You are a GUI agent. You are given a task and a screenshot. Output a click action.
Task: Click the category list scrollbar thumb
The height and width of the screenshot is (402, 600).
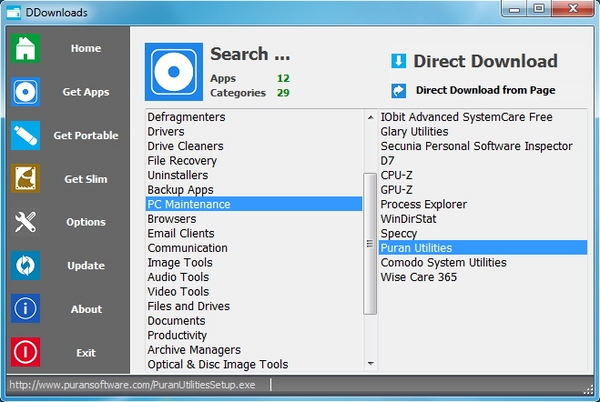click(370, 244)
